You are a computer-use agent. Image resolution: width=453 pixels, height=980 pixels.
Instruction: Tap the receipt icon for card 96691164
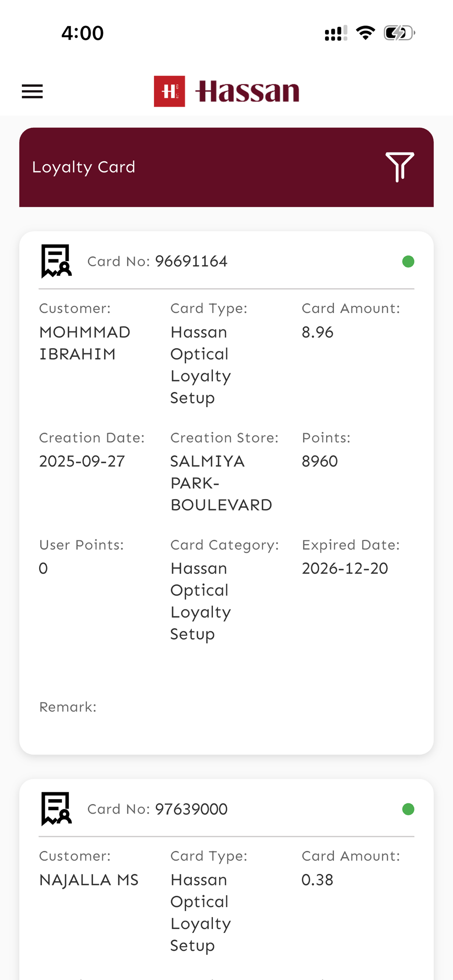pyautogui.click(x=56, y=261)
